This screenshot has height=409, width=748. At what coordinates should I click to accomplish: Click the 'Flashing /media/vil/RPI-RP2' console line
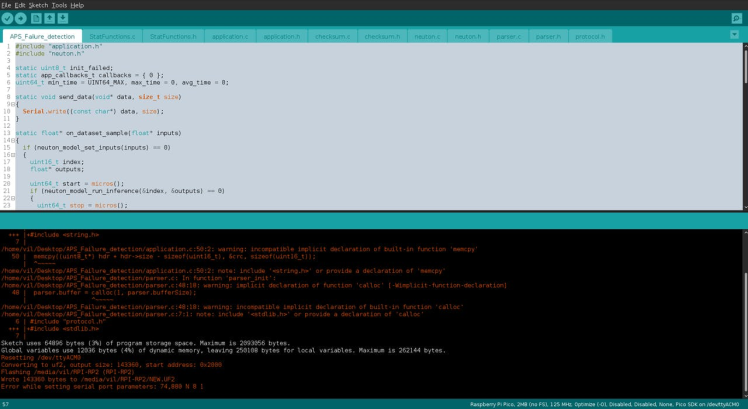68,372
